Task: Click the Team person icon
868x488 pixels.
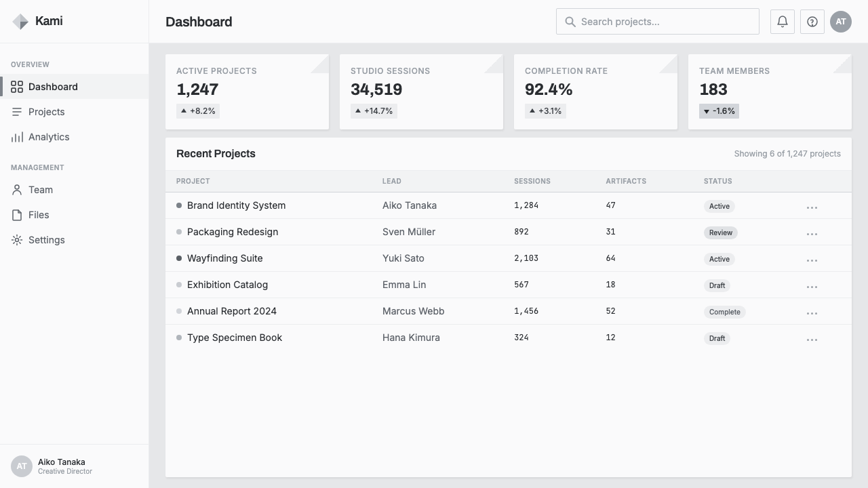Action: click(17, 190)
